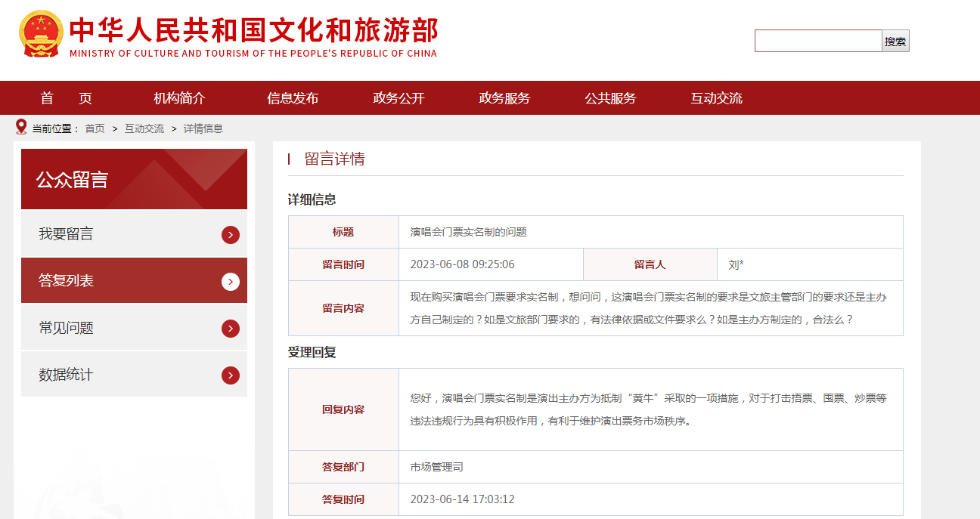Click the 互动交流 breadcrumb link
This screenshot has height=519, width=980.
(x=144, y=128)
